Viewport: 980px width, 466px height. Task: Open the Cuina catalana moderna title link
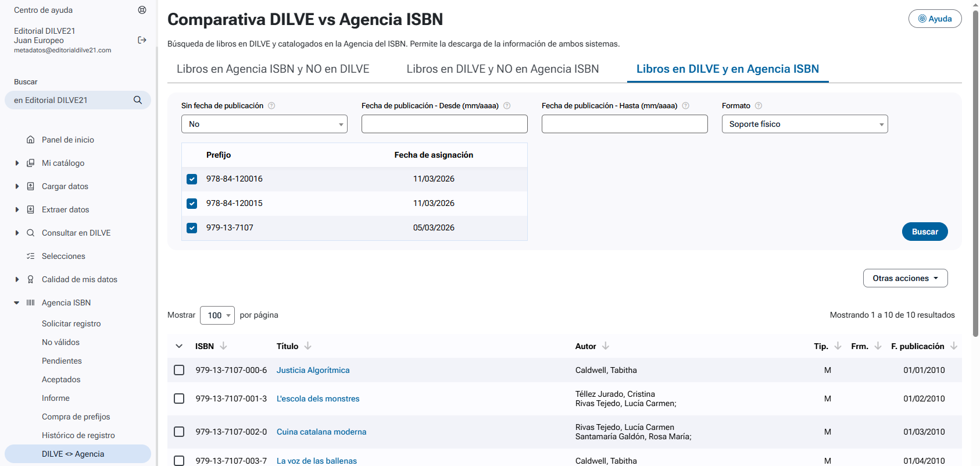(321, 432)
